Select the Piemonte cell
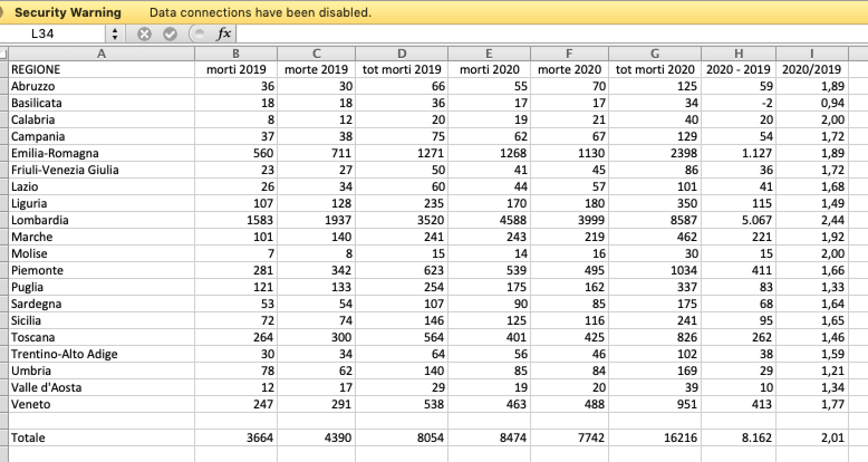Screen dimensions: 868x462 102,270
